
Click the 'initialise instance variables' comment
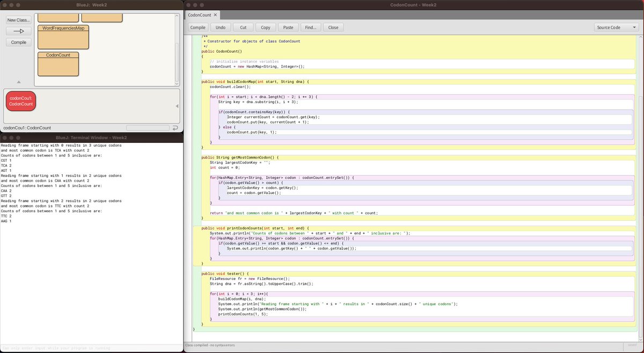pos(244,61)
